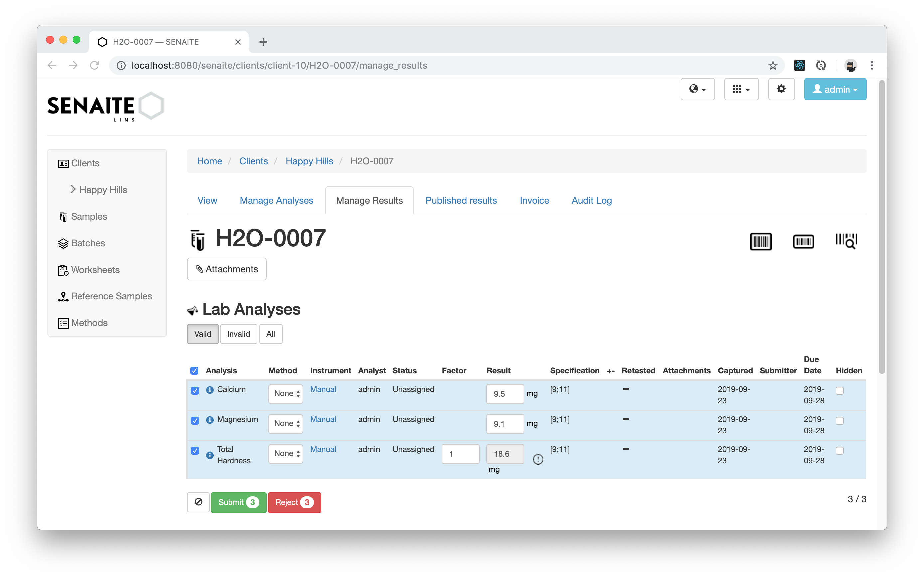Switch to the Manage Analyses tab

pos(276,200)
